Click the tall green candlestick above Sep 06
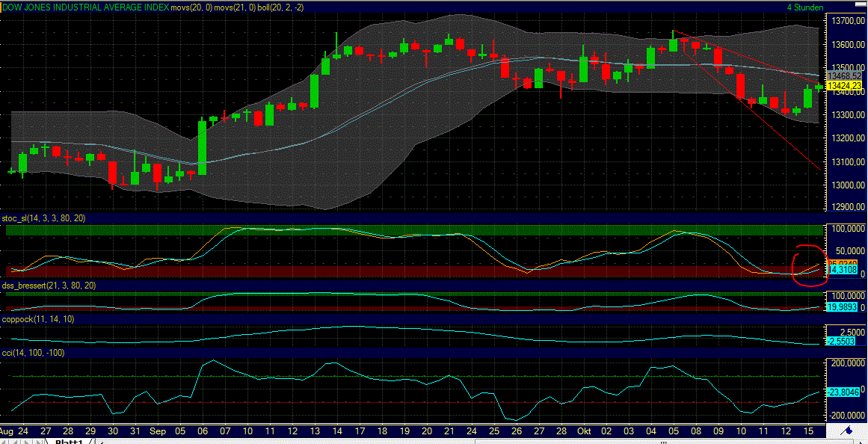Viewport: 868px width, 444px height. tap(203, 148)
